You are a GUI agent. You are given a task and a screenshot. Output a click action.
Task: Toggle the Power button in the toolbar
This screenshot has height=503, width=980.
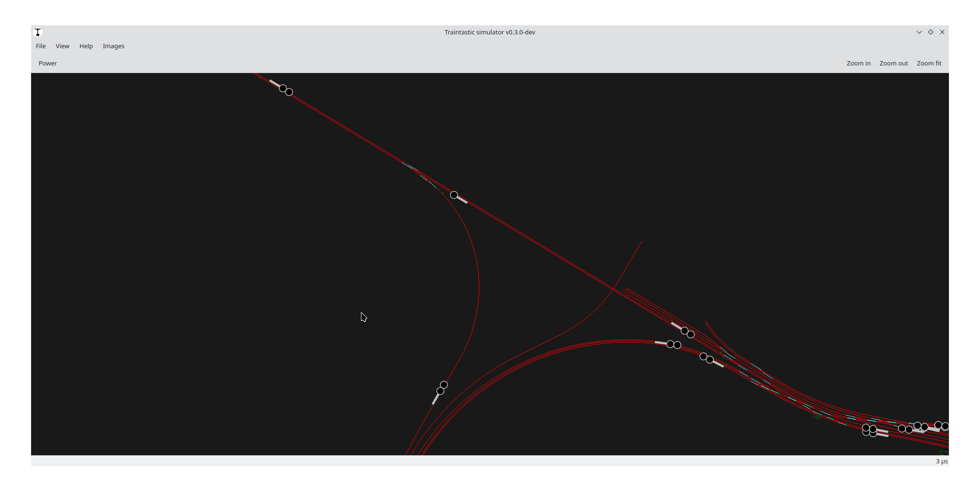[x=48, y=63]
